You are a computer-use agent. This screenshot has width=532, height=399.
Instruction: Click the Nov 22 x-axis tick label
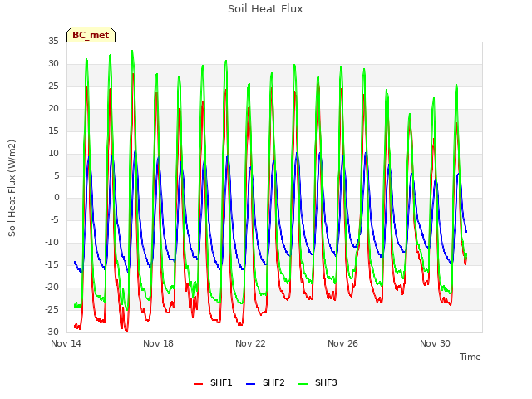click(250, 343)
